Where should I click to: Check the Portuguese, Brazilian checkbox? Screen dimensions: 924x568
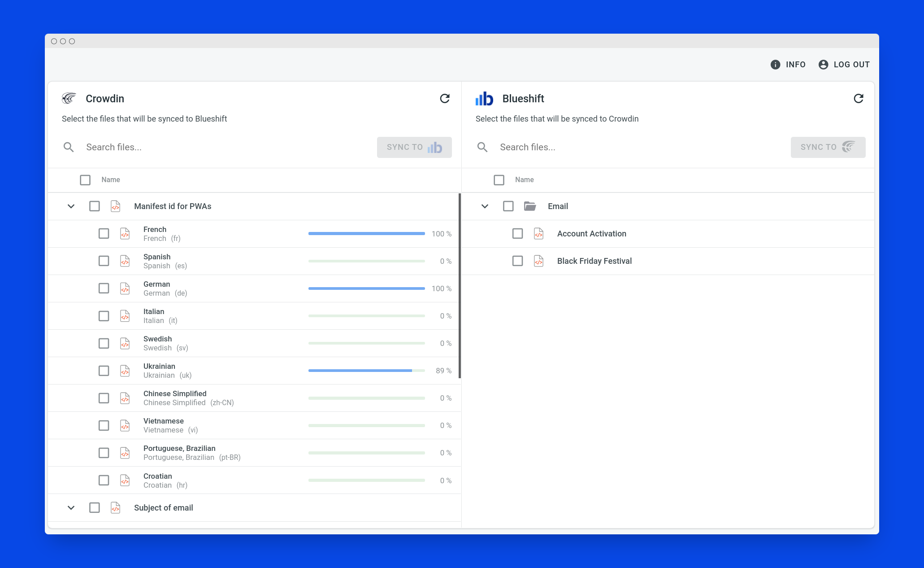[x=104, y=453]
